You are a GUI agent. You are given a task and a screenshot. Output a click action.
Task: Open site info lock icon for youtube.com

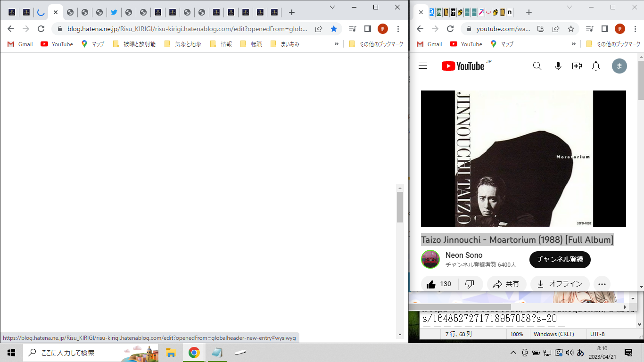[x=469, y=29]
